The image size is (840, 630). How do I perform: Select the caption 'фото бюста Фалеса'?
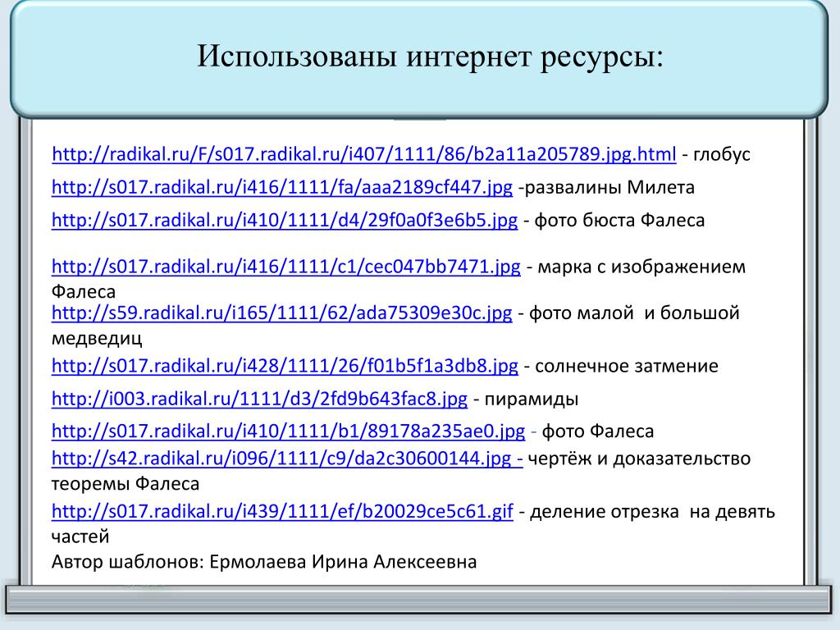[x=620, y=221]
